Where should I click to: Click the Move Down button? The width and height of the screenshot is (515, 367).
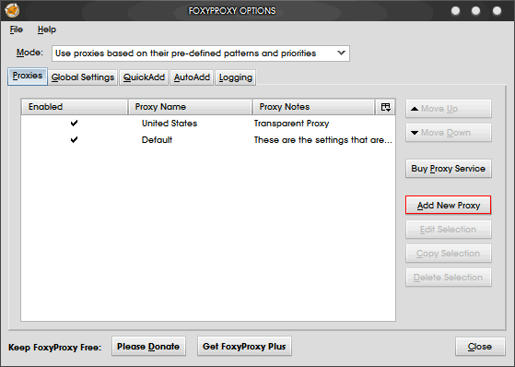tap(448, 133)
